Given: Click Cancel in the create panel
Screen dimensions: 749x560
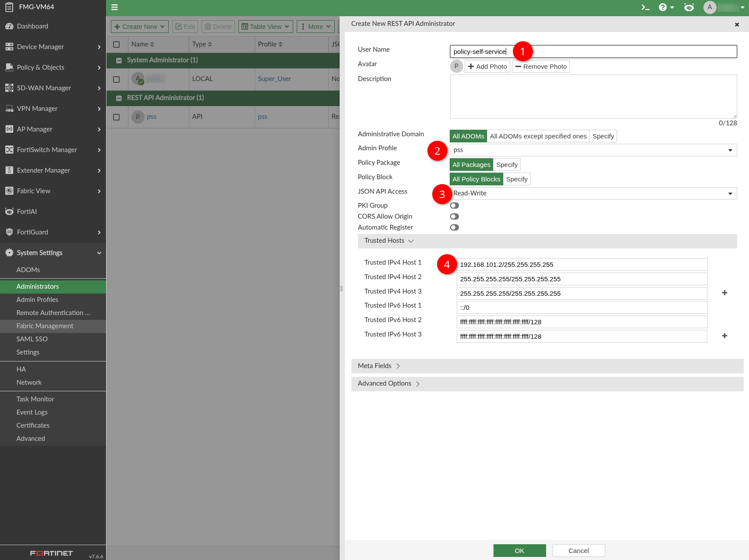Looking at the screenshot, I should [579, 551].
